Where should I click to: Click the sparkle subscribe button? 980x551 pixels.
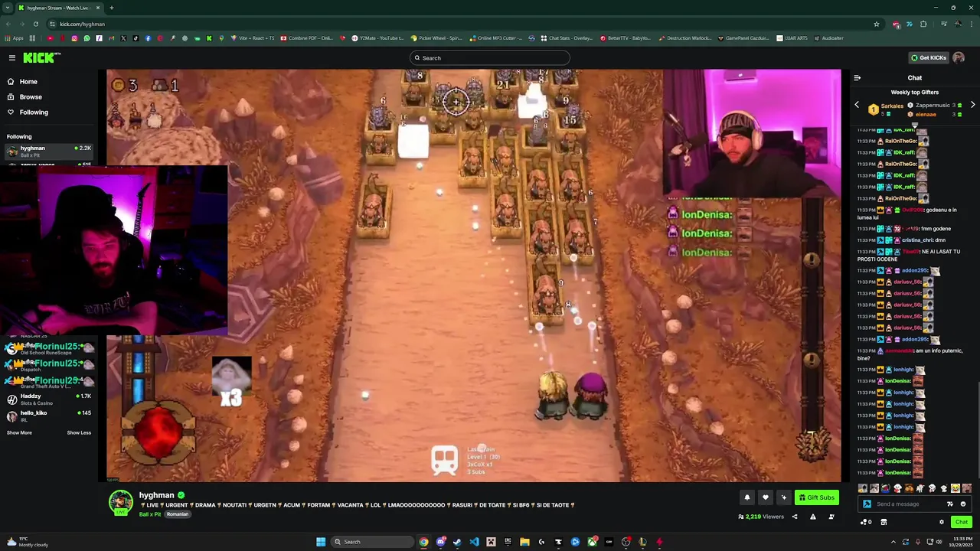[x=783, y=497]
